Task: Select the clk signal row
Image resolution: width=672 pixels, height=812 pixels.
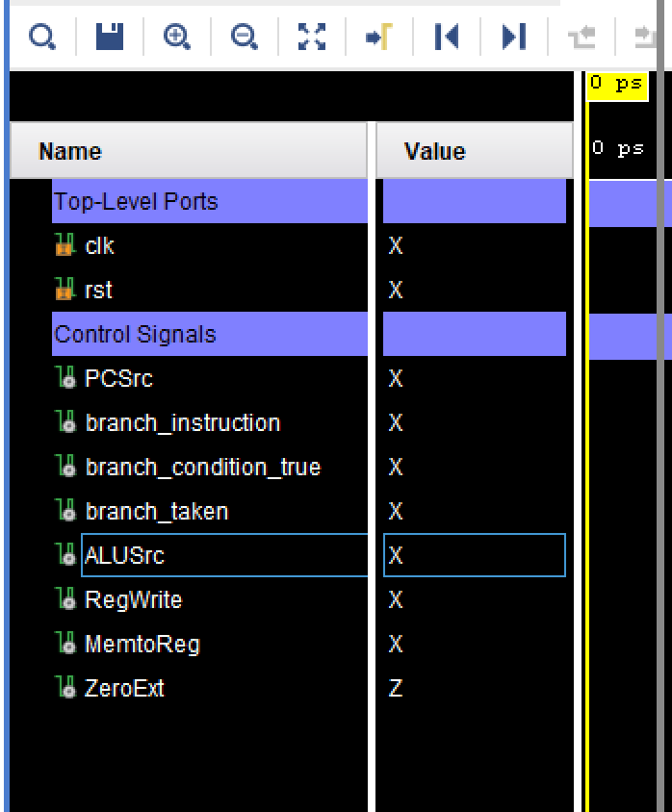Action: tap(100, 246)
